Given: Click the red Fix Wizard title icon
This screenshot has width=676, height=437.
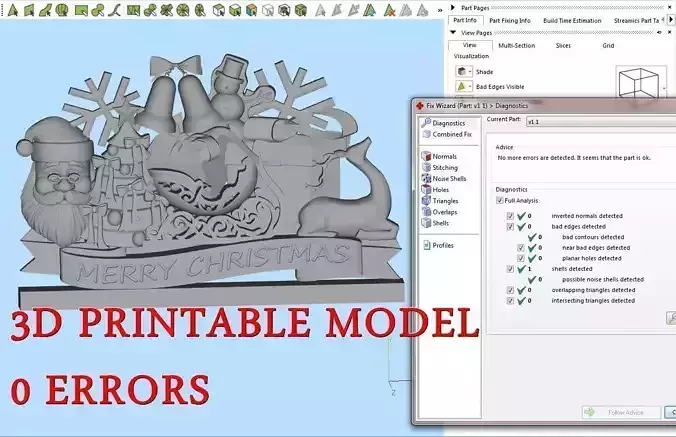Looking at the screenshot, I should [419, 106].
